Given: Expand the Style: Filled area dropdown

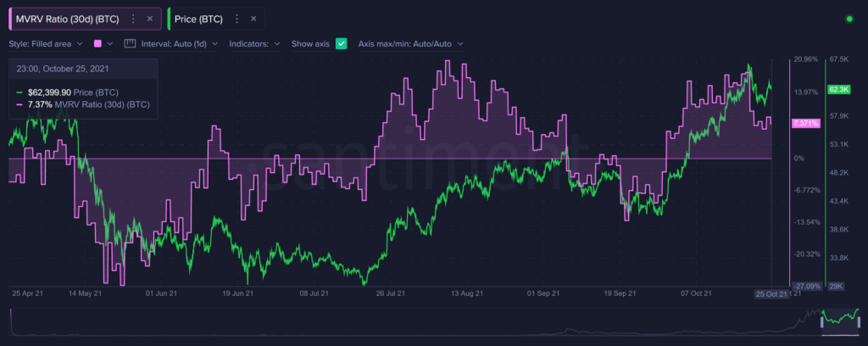Looking at the screenshot, I should tap(46, 43).
